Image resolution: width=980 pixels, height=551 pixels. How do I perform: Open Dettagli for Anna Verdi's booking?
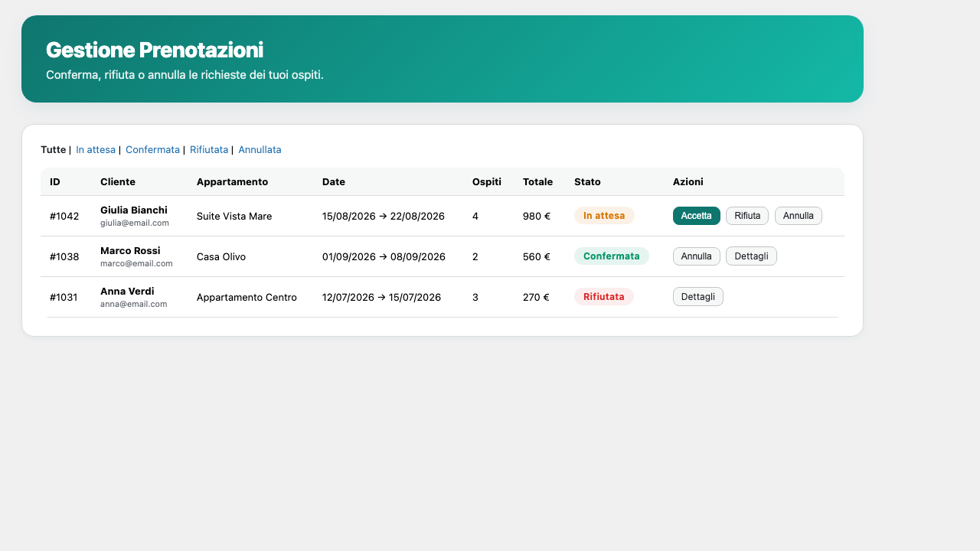tap(698, 297)
